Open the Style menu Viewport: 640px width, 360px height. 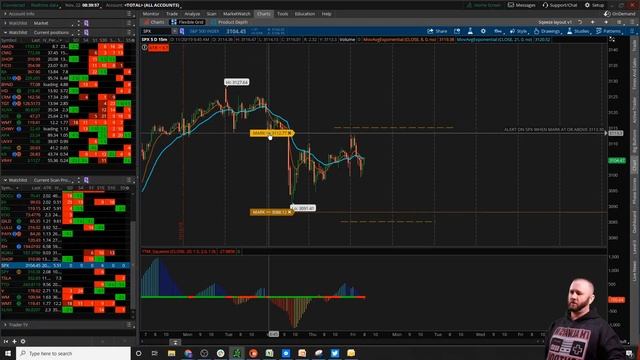click(x=518, y=31)
